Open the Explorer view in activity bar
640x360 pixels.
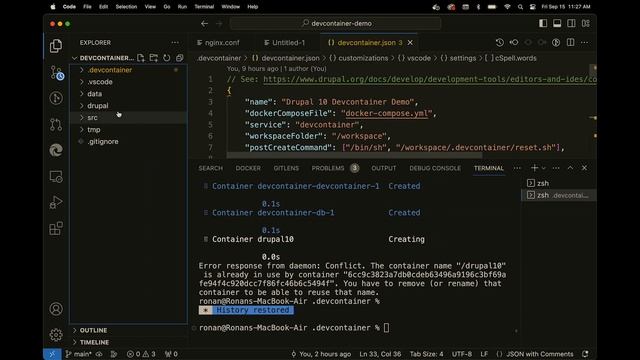[56, 46]
